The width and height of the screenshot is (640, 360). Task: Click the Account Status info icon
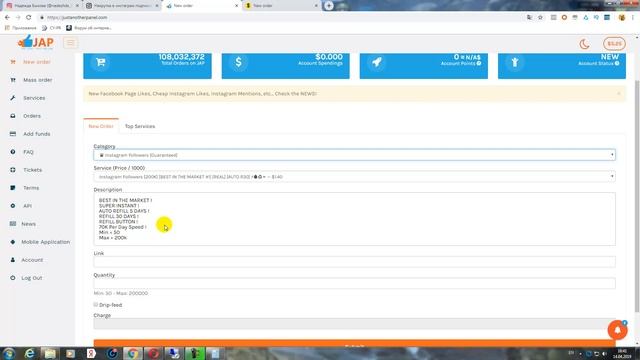coord(617,63)
